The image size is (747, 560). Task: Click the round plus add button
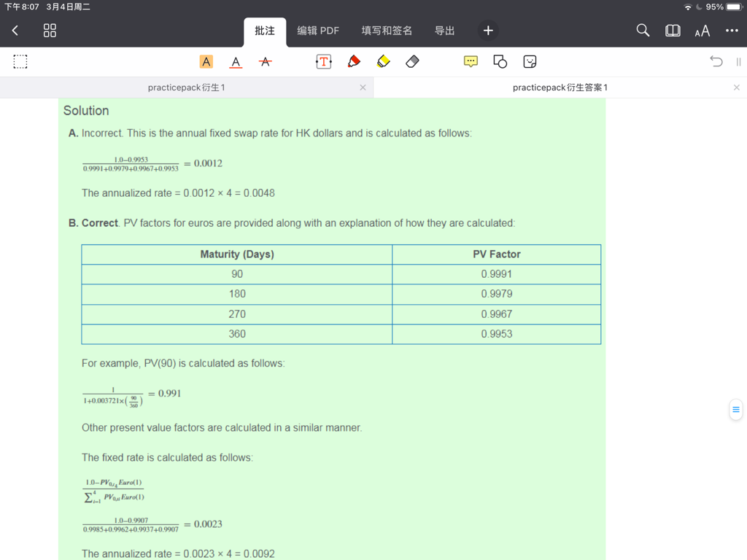(x=488, y=31)
